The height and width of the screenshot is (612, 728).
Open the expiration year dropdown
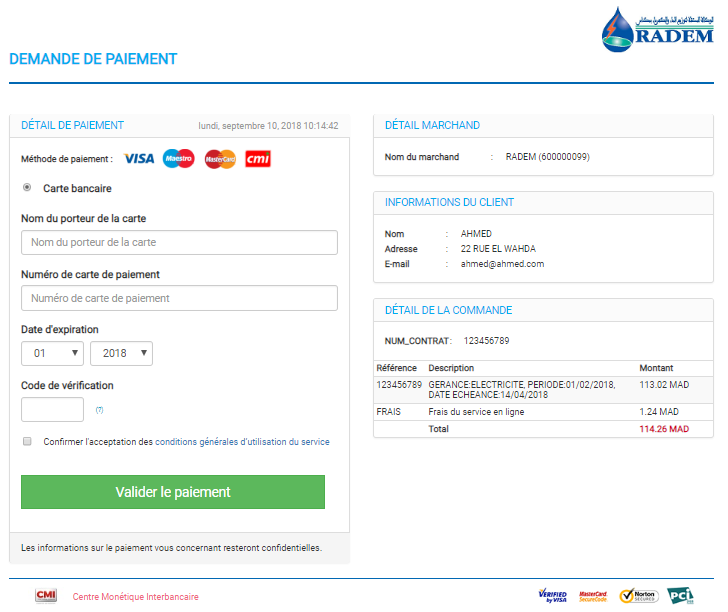click(121, 354)
